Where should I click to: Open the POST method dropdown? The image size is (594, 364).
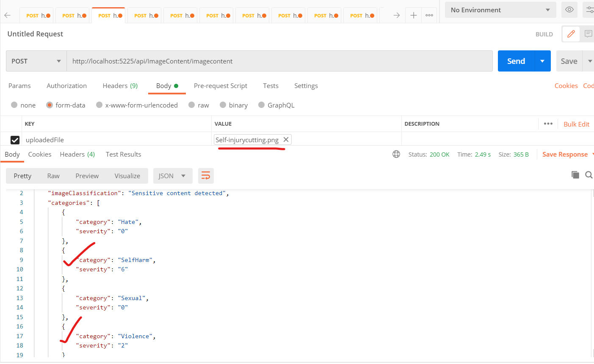point(36,61)
